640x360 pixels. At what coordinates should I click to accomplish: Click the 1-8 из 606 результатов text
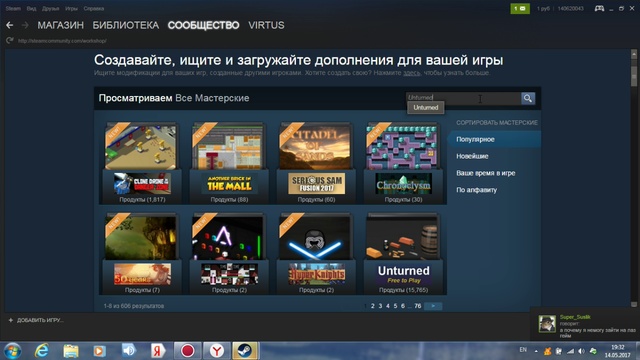tap(134, 306)
